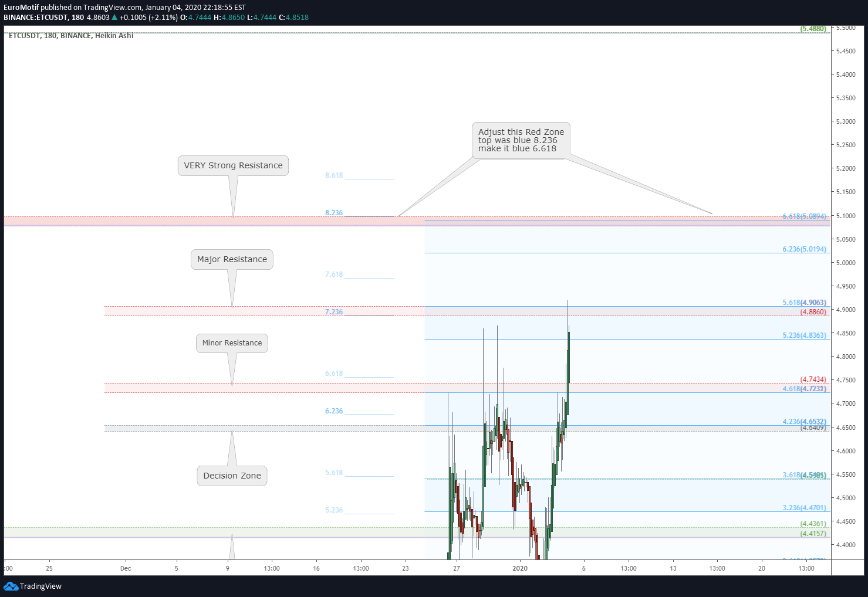This screenshot has width=868, height=597.
Task: Select the 'VERY Strong Resistance' callout
Action: click(233, 165)
